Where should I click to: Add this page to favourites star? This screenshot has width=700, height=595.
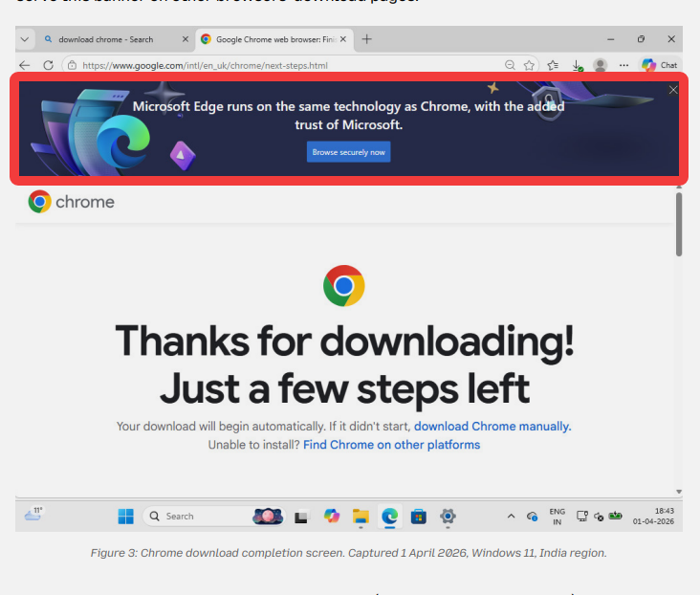[x=529, y=65]
